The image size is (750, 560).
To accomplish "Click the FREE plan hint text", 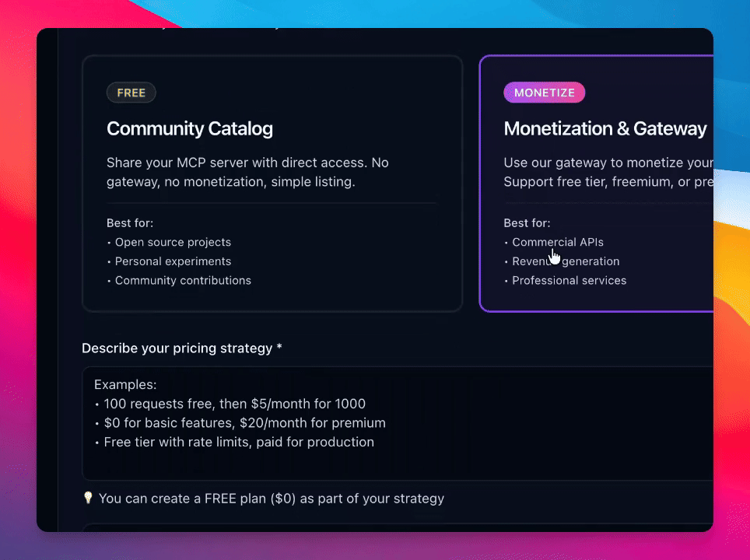I will coord(272,499).
